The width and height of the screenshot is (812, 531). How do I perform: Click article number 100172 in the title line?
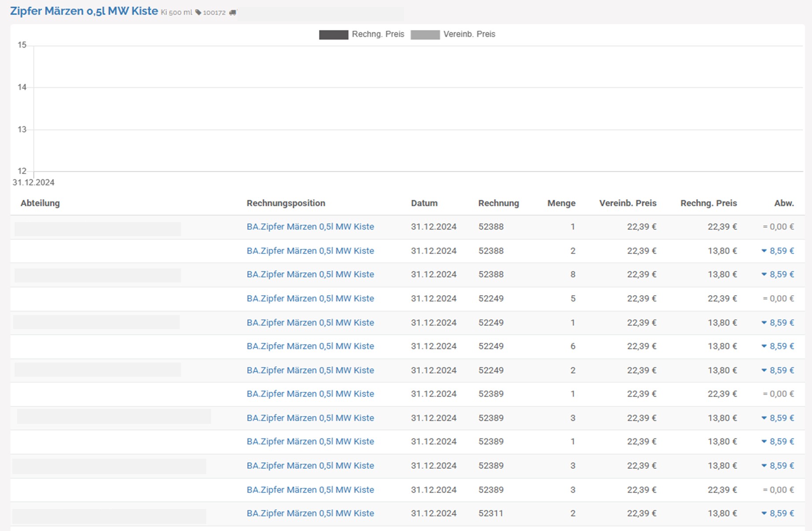pyautogui.click(x=214, y=12)
